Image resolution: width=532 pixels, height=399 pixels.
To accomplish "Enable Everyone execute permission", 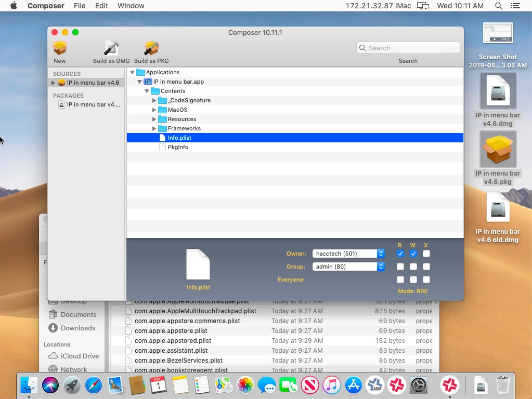I will click(426, 280).
